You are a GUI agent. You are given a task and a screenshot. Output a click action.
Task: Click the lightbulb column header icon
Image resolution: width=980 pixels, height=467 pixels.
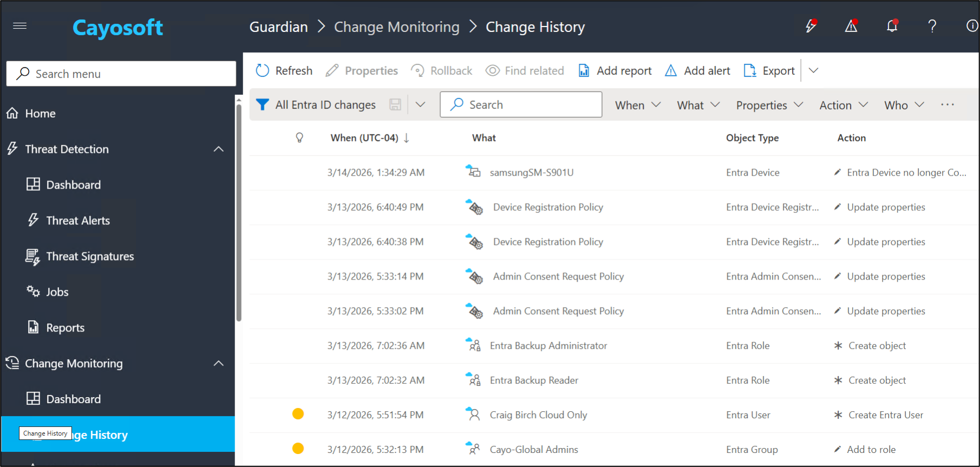tap(299, 138)
